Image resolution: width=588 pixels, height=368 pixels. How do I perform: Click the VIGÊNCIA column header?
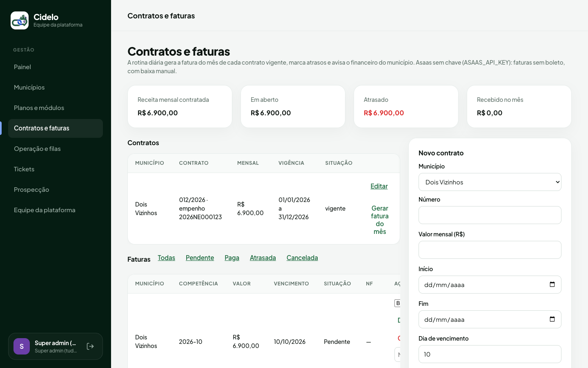(291, 163)
